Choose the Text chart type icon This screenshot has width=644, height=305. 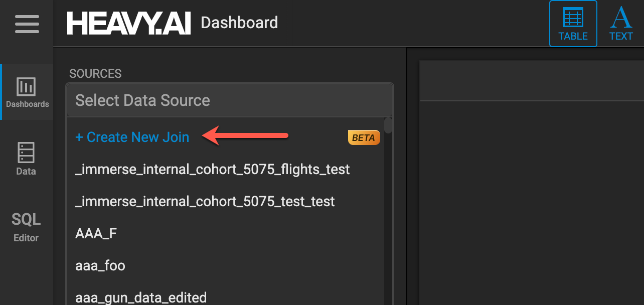pos(621,24)
